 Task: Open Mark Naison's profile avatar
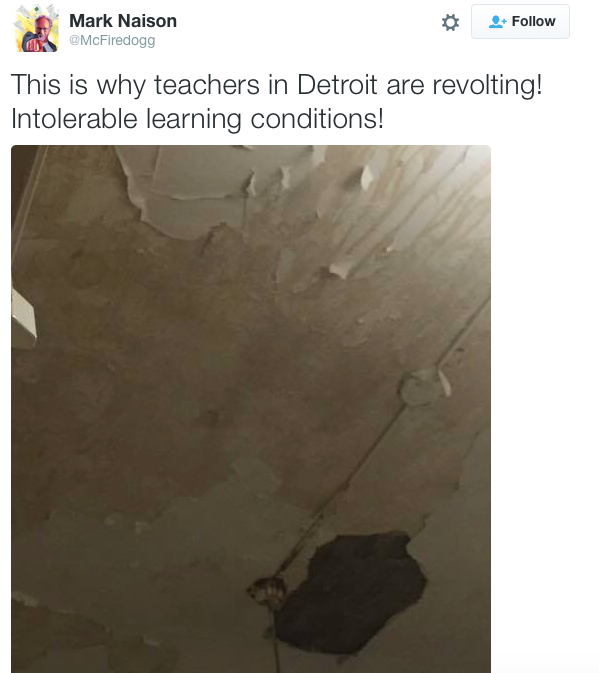(x=36, y=28)
